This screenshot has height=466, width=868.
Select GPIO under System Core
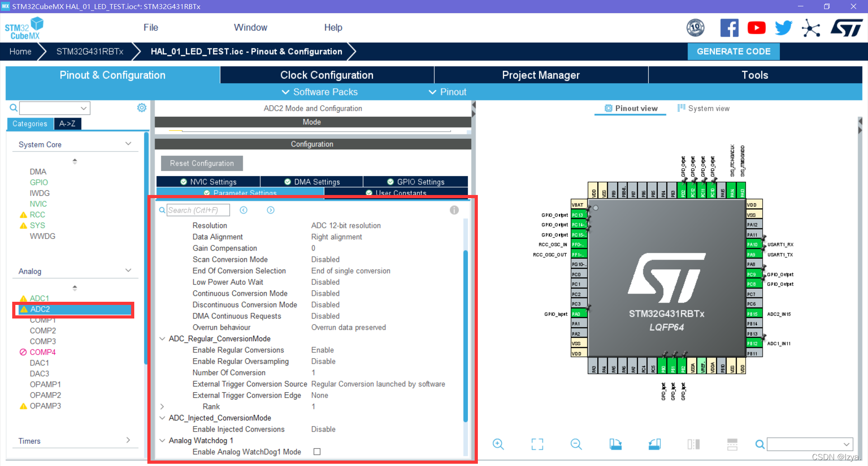pos(39,182)
